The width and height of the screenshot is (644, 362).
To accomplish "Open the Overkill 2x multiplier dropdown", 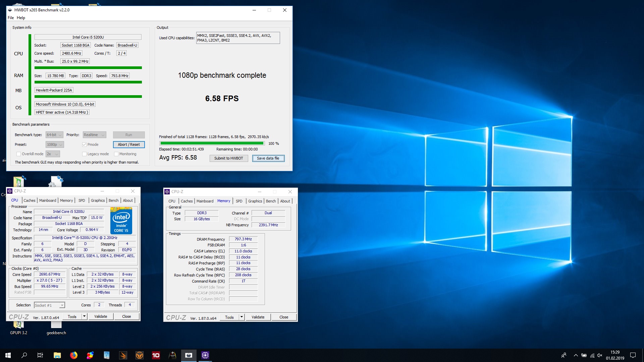I will point(53,154).
